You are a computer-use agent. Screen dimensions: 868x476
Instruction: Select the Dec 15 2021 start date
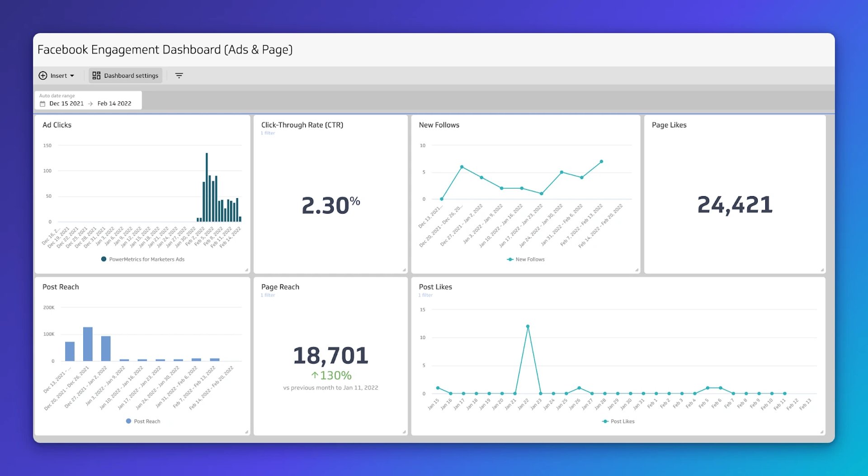coord(66,104)
